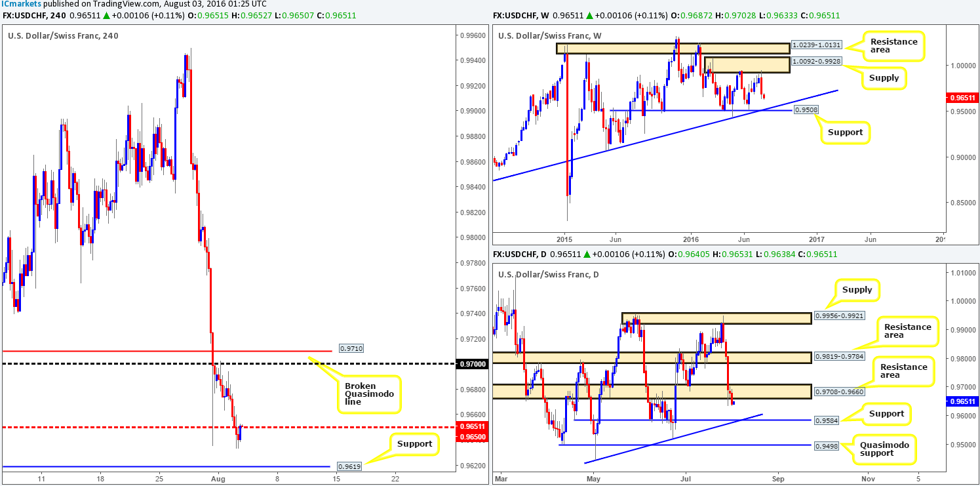
Task: Select the 0.9708-0.9660 zone label on daily chart
Action: point(840,392)
